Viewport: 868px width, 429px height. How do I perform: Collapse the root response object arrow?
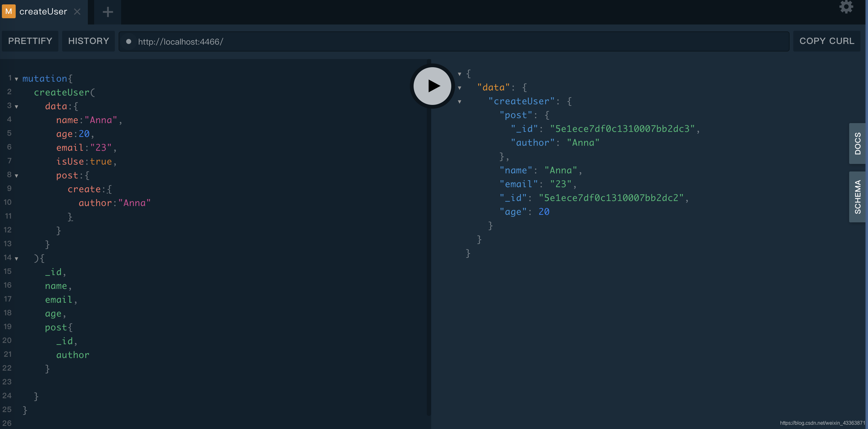459,74
